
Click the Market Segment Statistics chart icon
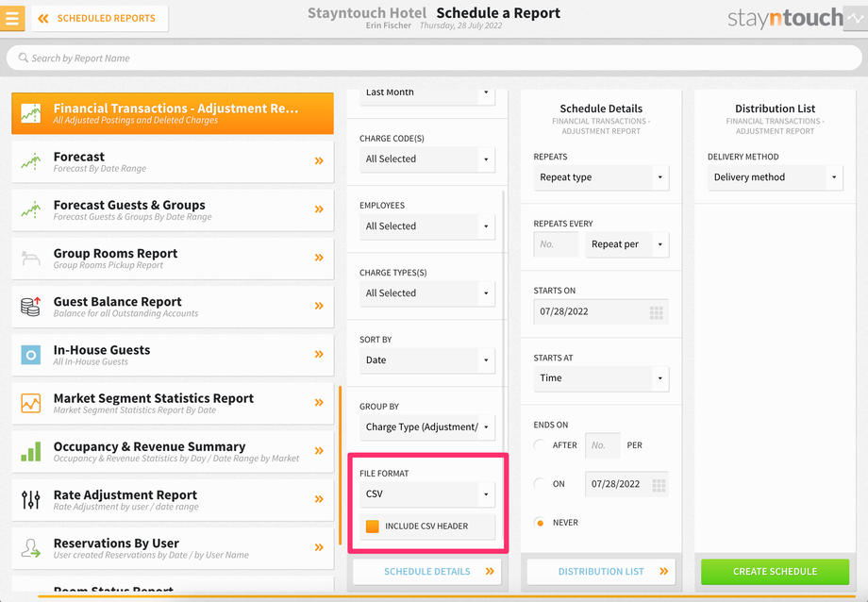click(31, 403)
